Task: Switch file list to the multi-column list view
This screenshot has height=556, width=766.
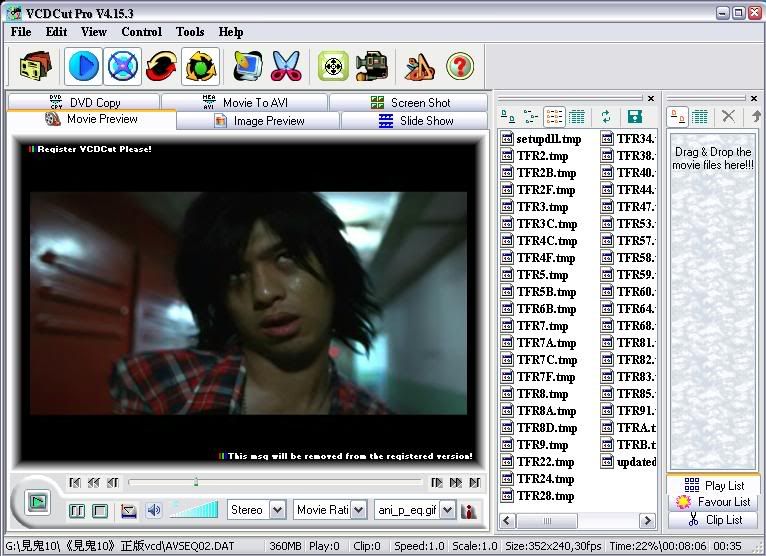Action: point(554,116)
